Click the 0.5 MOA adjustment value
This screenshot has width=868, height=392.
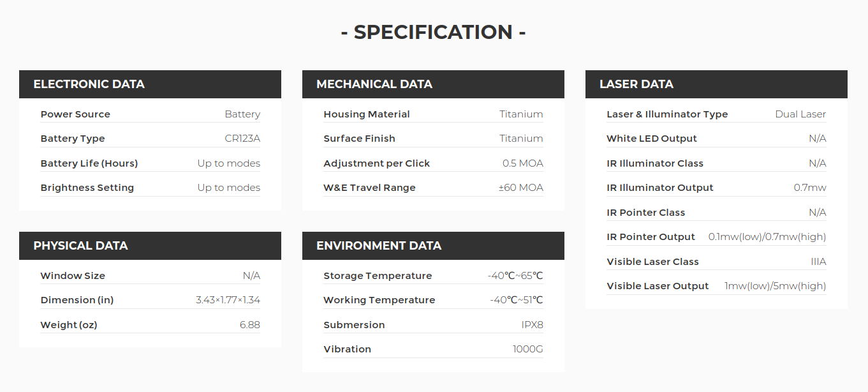[523, 163]
